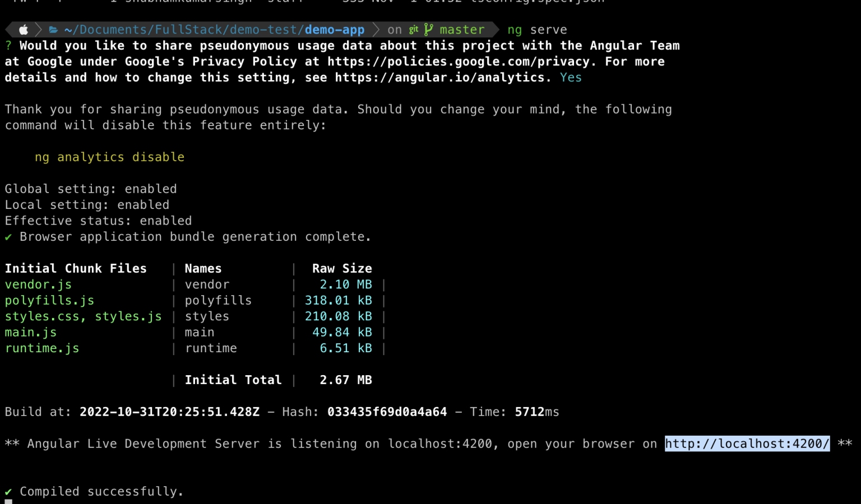Image resolution: width=861 pixels, height=504 pixels.
Task: Click the Yes answer to the analytics prompt
Action: pyautogui.click(x=571, y=77)
